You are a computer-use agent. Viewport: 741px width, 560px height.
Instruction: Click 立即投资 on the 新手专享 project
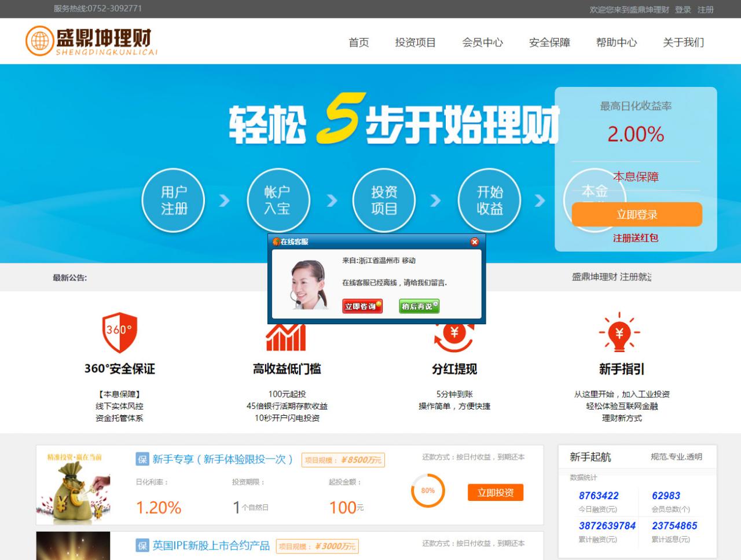coord(495,493)
